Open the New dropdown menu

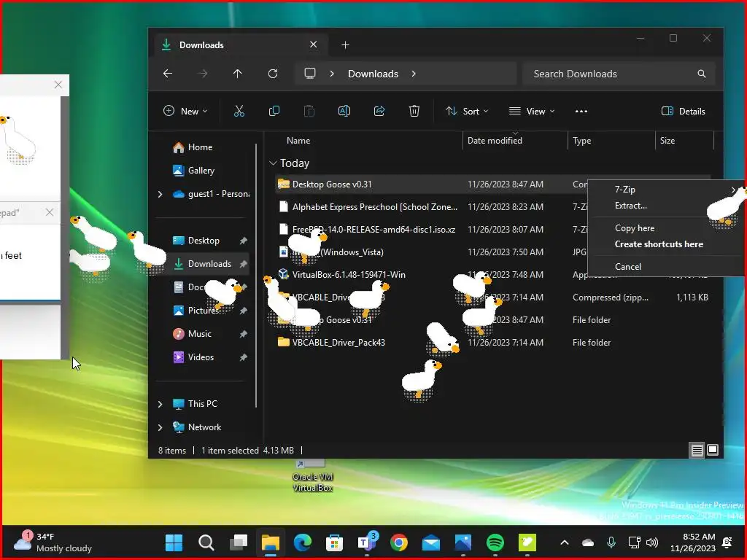point(185,112)
